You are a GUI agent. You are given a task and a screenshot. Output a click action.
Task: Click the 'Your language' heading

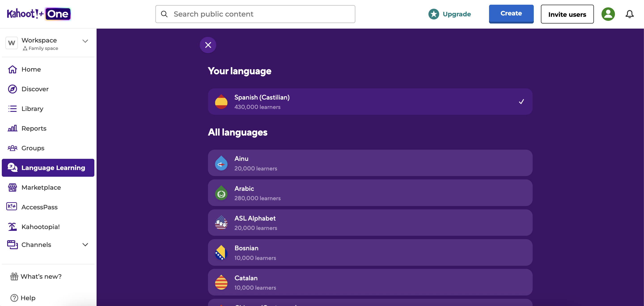[x=239, y=71]
